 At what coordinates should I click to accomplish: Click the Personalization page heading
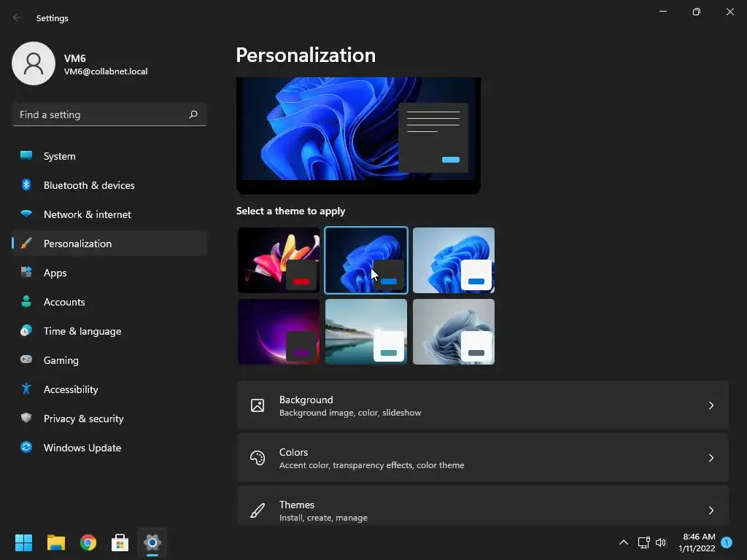point(306,55)
